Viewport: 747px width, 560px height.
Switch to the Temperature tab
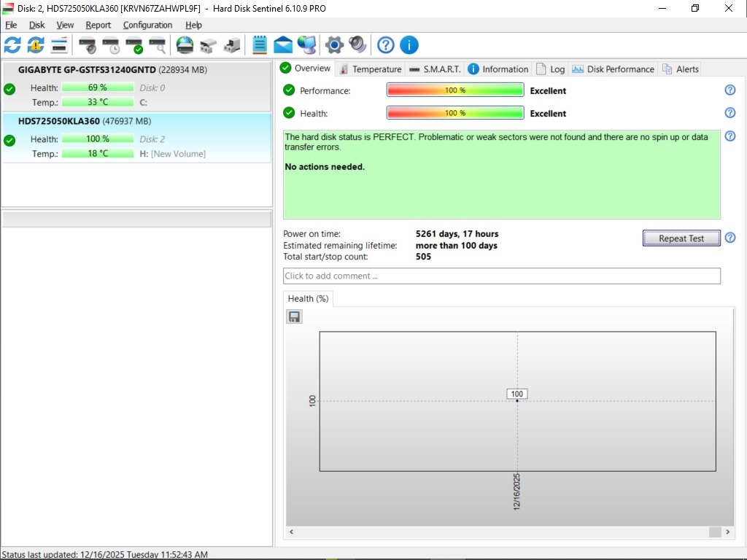(x=370, y=69)
